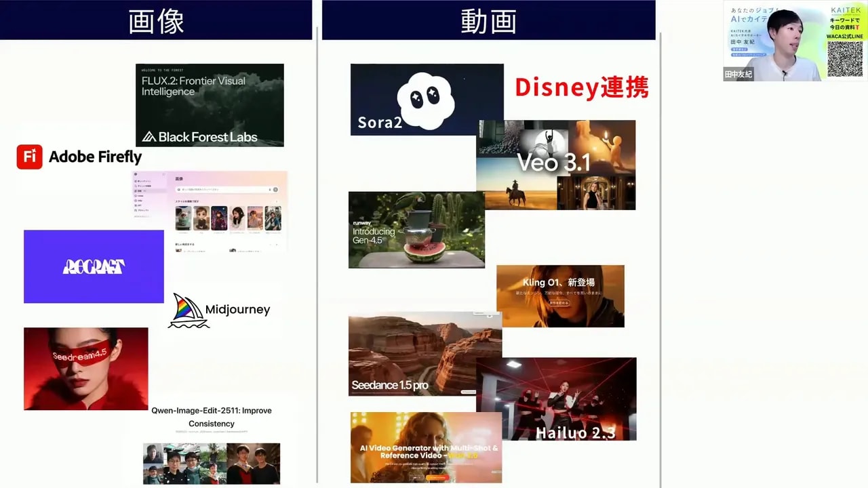Expand the style carousel with its right arrow

pos(277,201)
